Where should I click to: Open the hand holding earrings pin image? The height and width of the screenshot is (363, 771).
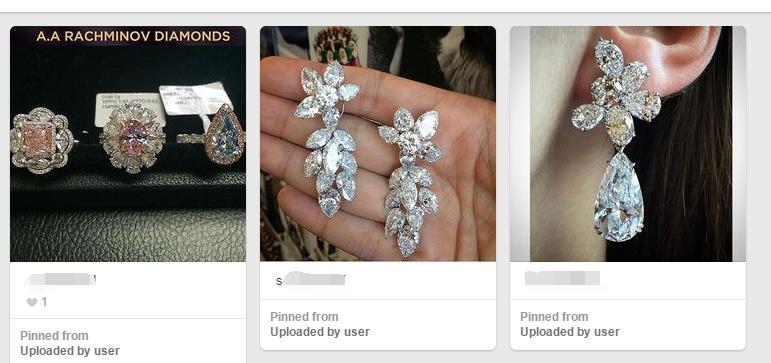378,144
